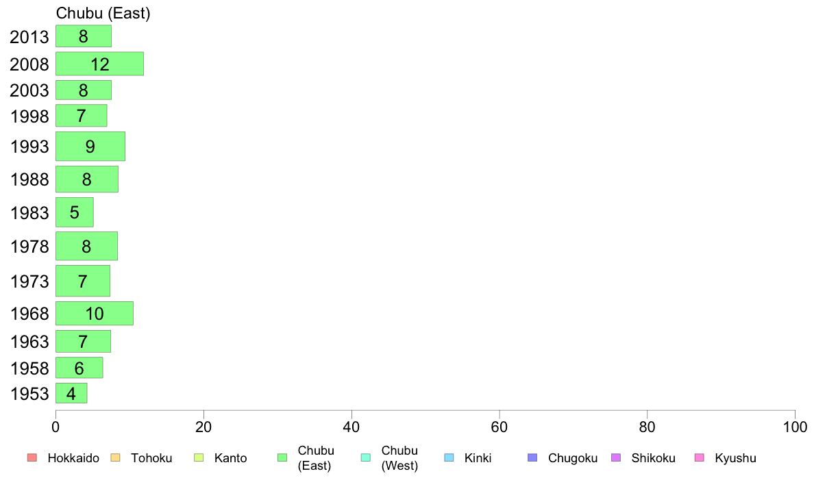814x504 pixels.
Task: Click the Hokkaido legend label text
Action: click(73, 458)
